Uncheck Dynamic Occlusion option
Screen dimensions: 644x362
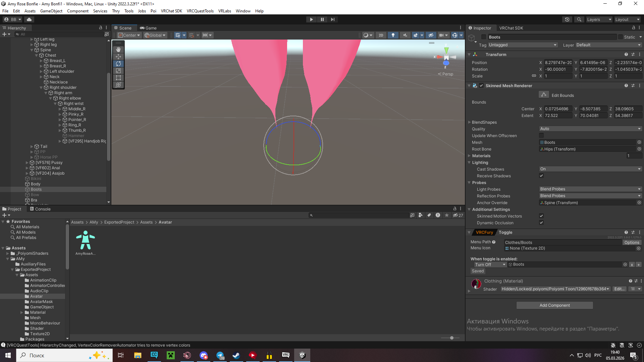tap(541, 223)
